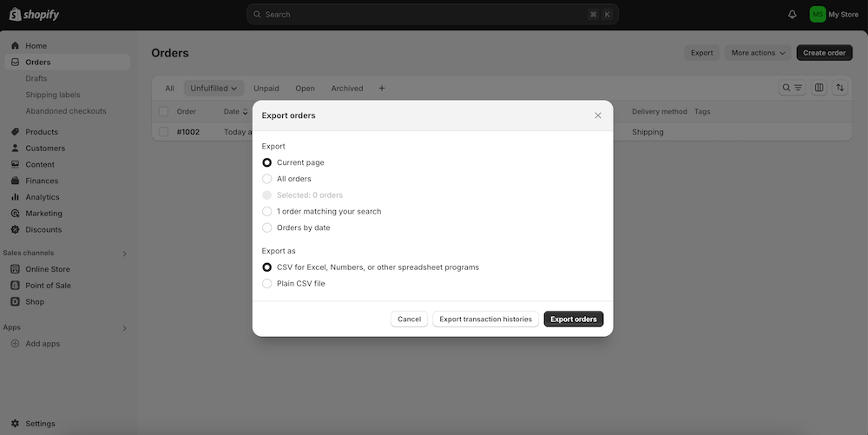
Task: Click the Marketing target icon
Action: coord(15,213)
